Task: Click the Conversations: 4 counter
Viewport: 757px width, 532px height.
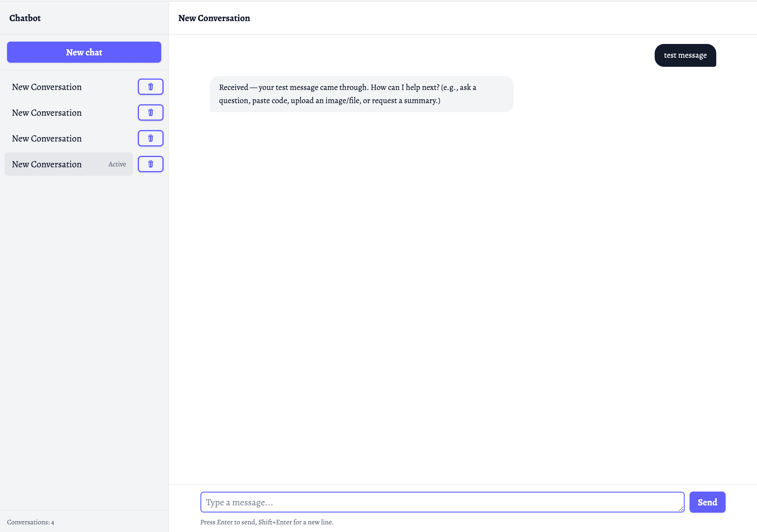Action: 31,522
